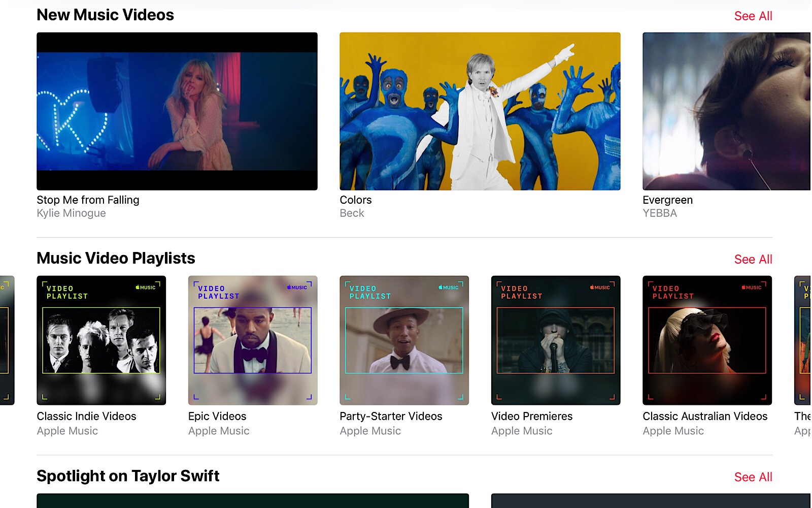
Task: Open the Video Premieres playlist cover
Action: pos(556,340)
